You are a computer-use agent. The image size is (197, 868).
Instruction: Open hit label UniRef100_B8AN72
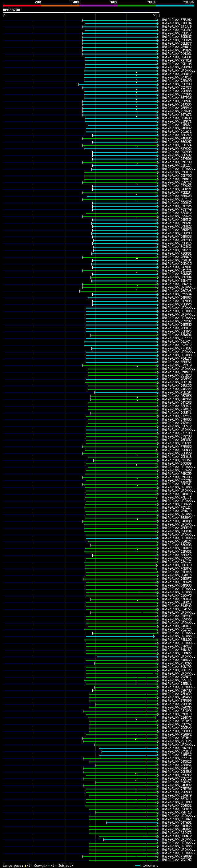[x=176, y=836]
